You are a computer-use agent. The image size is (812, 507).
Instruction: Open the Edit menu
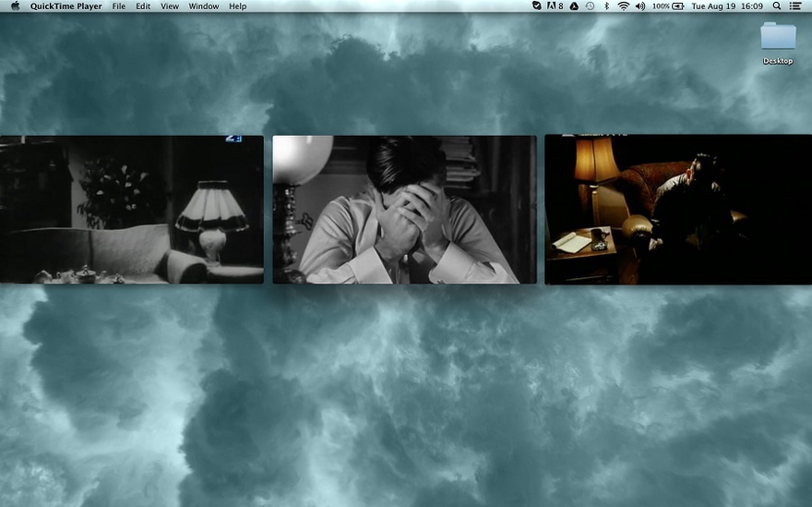(x=143, y=6)
